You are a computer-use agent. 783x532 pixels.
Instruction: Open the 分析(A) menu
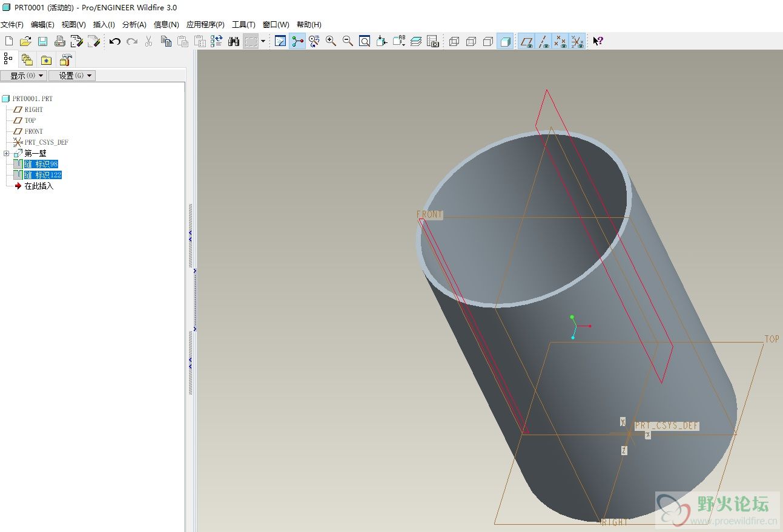134,25
